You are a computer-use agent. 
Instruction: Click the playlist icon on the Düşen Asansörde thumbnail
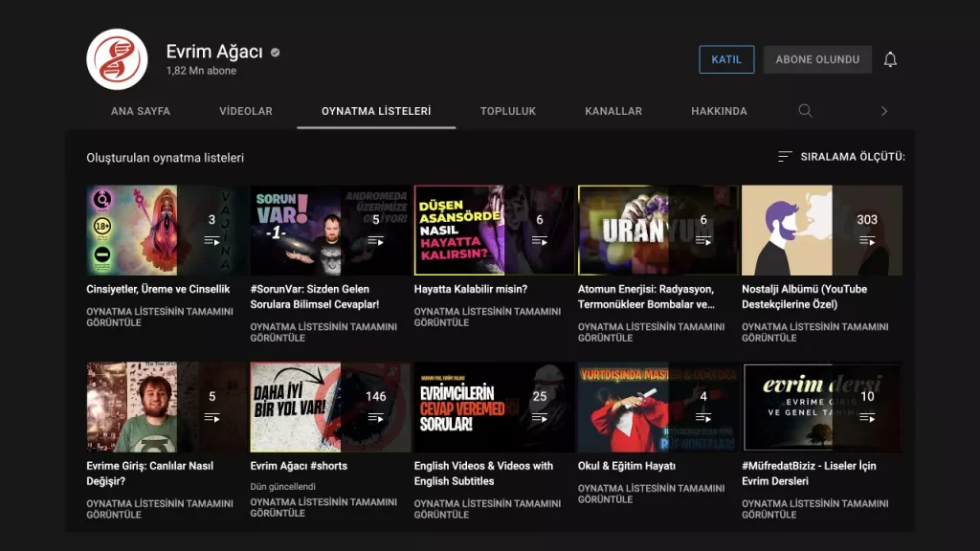point(540,240)
